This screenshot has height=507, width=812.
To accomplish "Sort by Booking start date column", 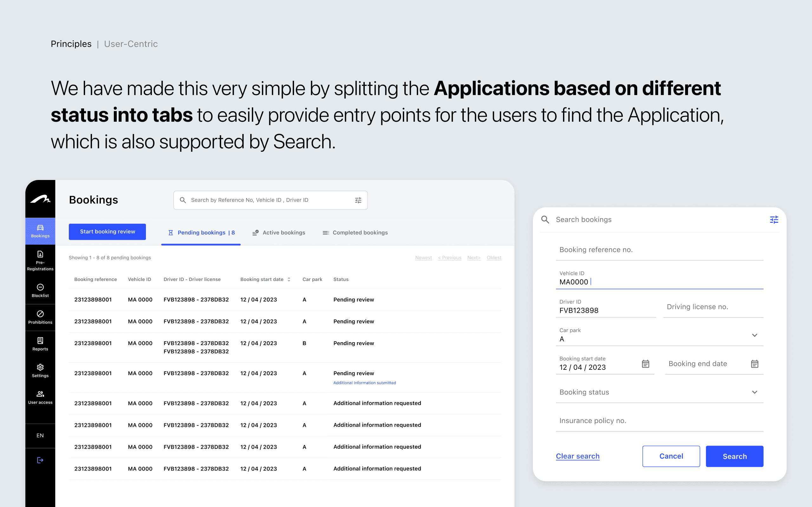I will [289, 279].
